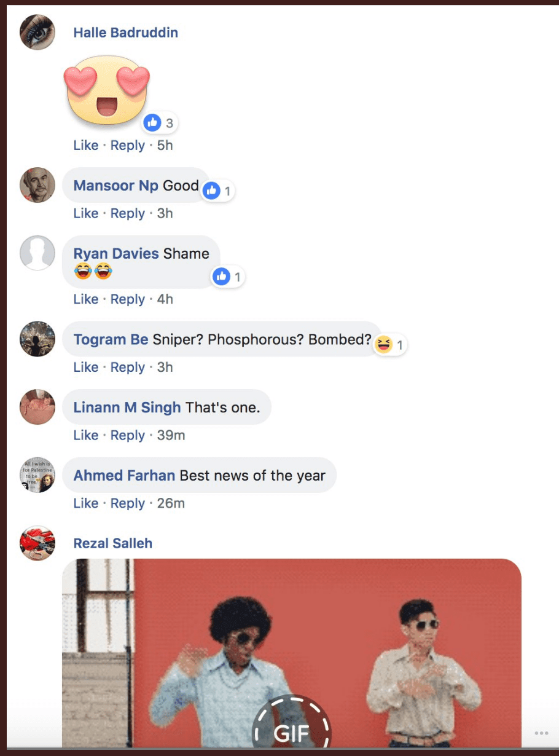Open Linann M Singh's profile name link

click(127, 407)
